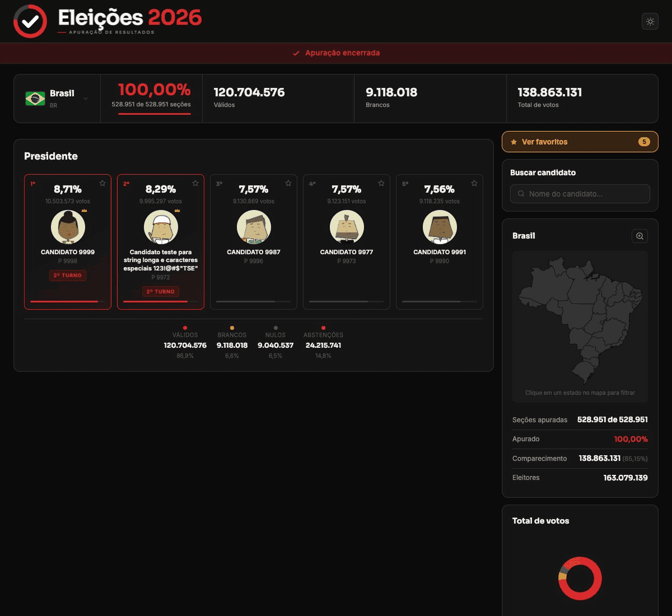This screenshot has height=616, width=672.
Task: Favorite CANDIDATO 9991 via star icon
Action: tap(474, 183)
